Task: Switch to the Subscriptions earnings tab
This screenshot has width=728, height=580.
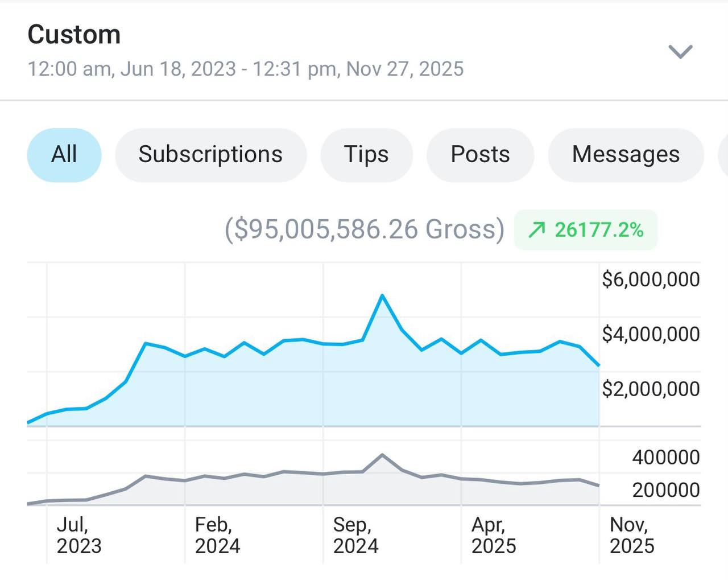Action: pos(210,154)
